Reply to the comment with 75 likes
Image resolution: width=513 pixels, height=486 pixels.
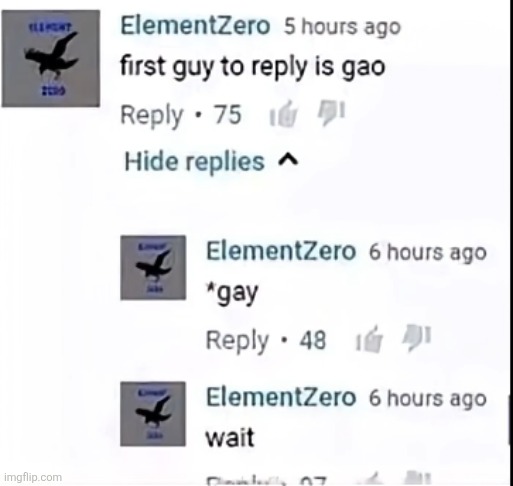[x=152, y=115]
